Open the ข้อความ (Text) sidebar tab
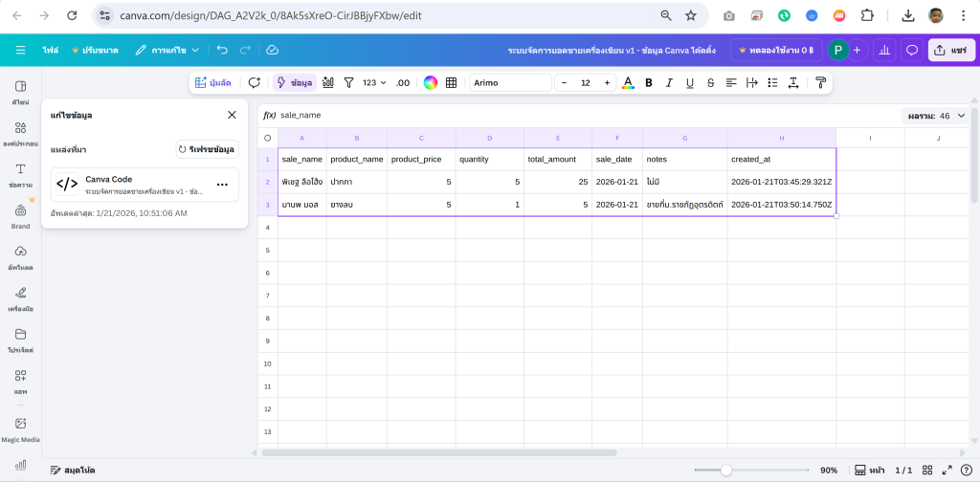 click(x=20, y=173)
